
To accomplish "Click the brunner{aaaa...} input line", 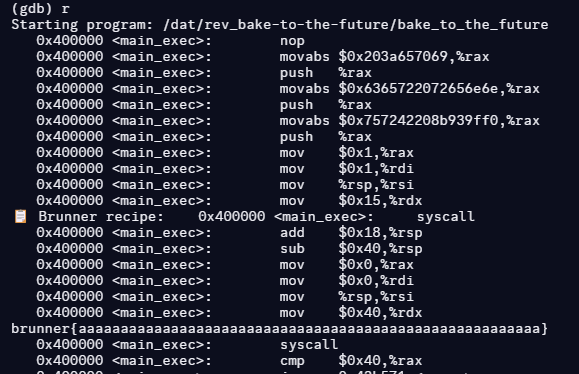I will tap(280, 329).
